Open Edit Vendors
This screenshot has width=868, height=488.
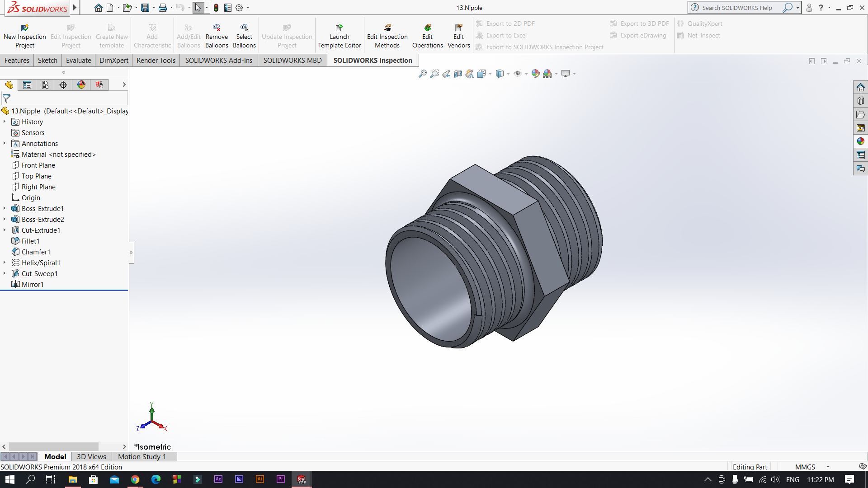[x=458, y=36]
